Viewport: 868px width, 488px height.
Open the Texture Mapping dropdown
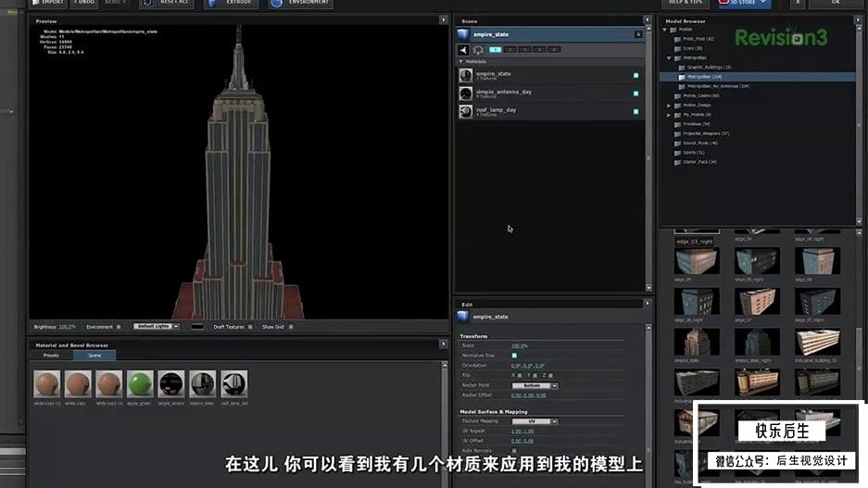535,421
